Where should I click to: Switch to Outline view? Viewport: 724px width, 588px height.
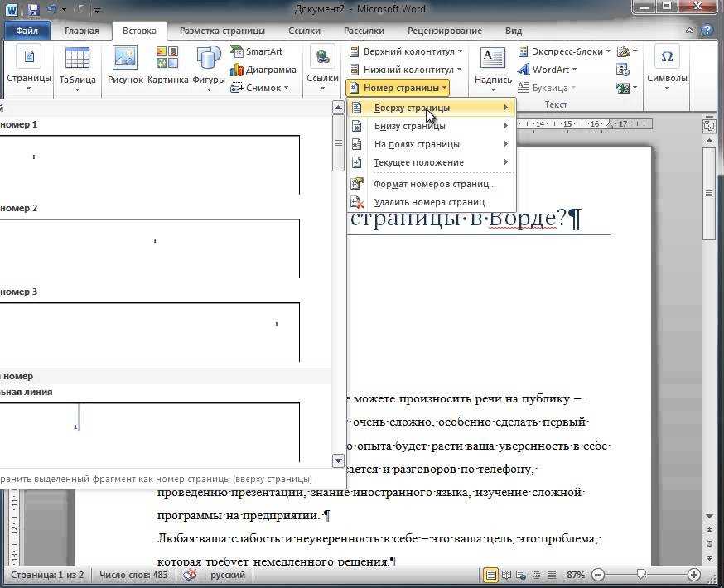coord(537,575)
